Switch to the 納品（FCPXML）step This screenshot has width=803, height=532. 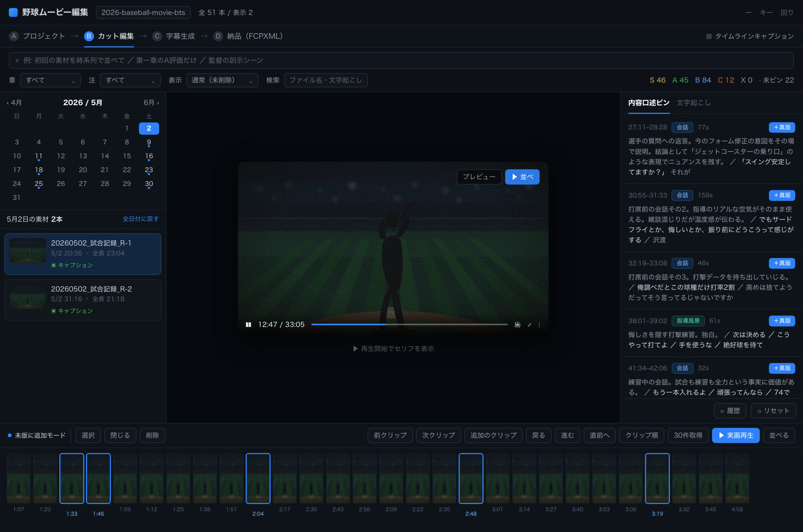[x=248, y=36]
